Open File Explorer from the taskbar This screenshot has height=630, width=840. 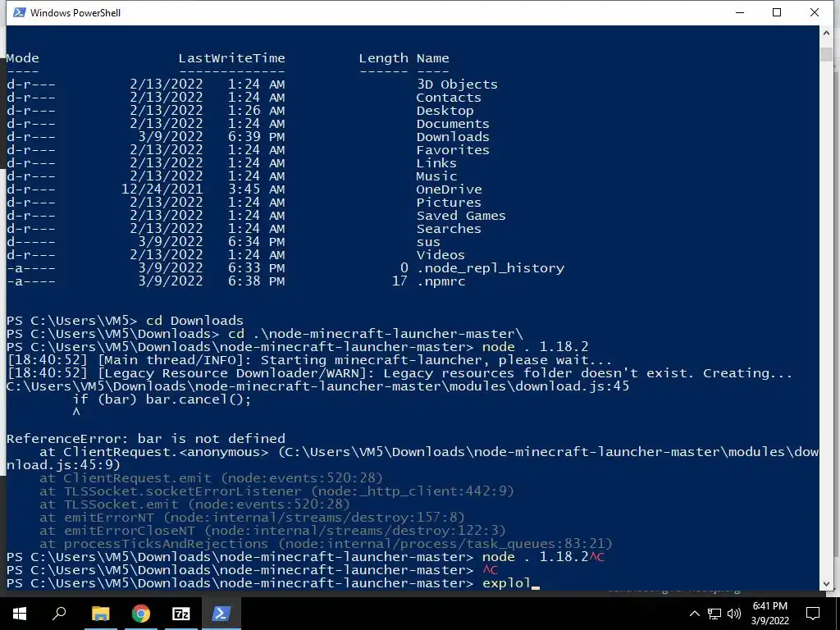[x=100, y=614]
